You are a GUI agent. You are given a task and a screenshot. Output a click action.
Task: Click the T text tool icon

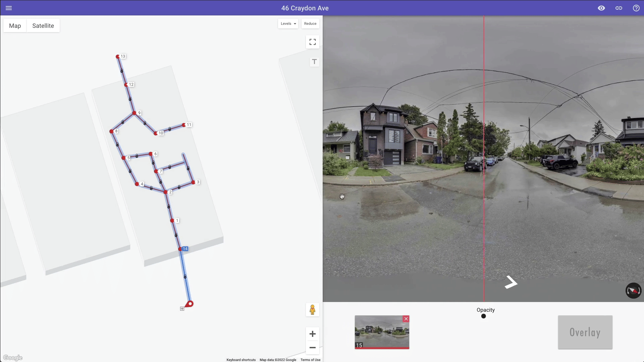(314, 62)
